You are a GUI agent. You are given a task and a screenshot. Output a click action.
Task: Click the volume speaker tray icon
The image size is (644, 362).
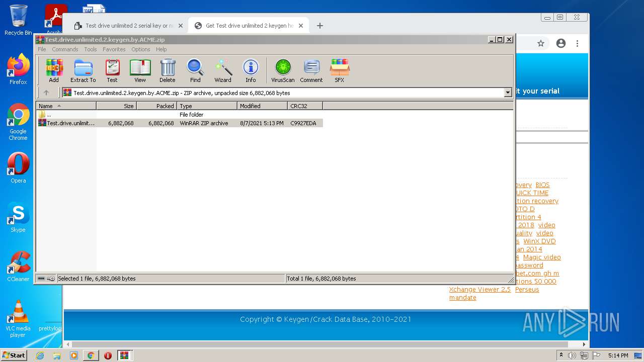coord(572,355)
